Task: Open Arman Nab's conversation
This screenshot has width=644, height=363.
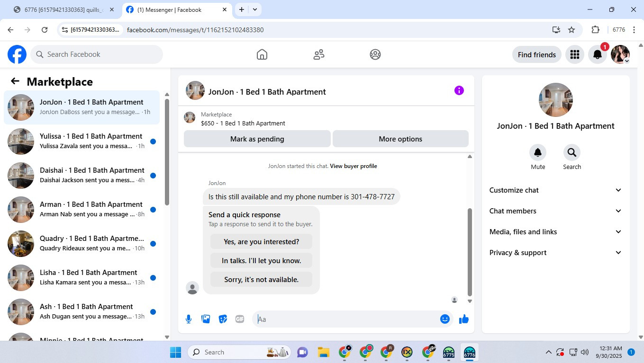Action: tap(82, 210)
